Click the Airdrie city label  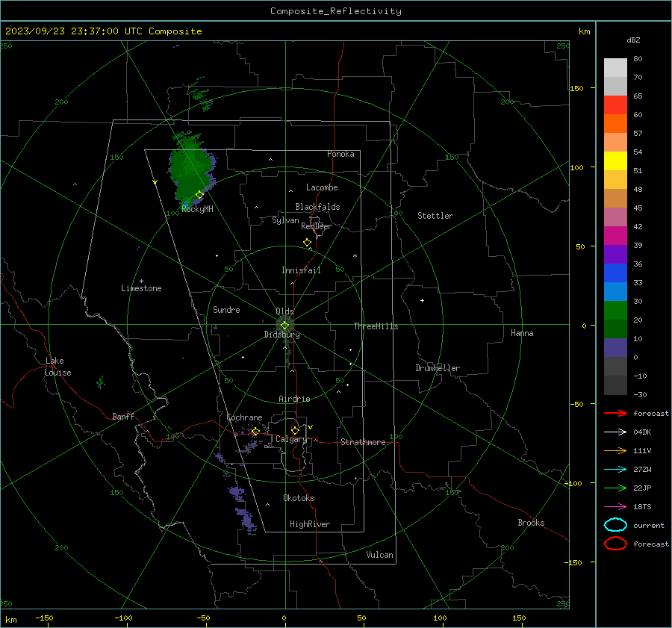pyautogui.click(x=294, y=399)
